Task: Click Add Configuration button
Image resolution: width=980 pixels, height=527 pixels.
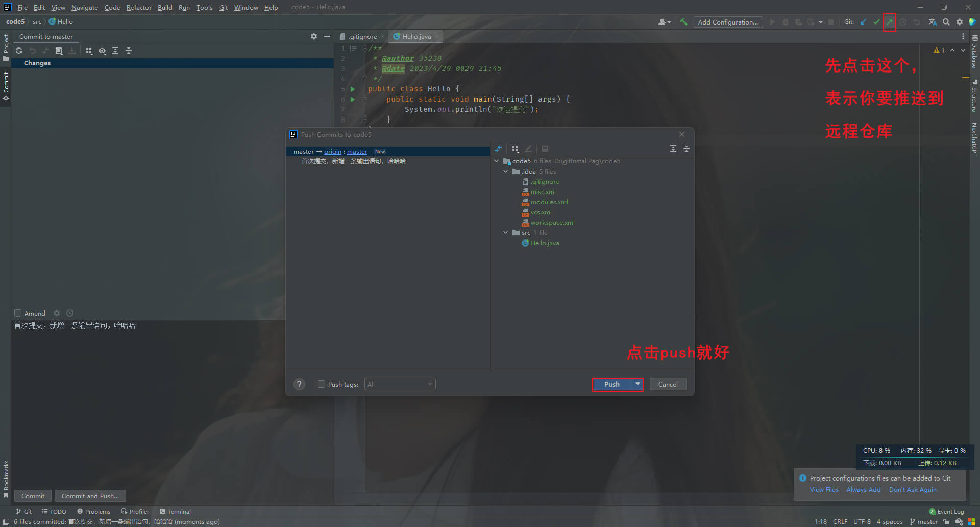Action: (x=728, y=22)
